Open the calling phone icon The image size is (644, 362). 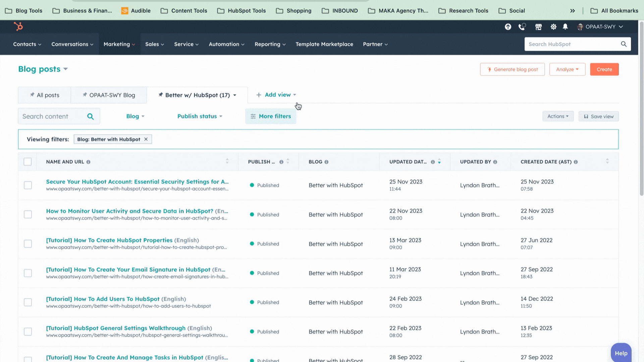[522, 27]
